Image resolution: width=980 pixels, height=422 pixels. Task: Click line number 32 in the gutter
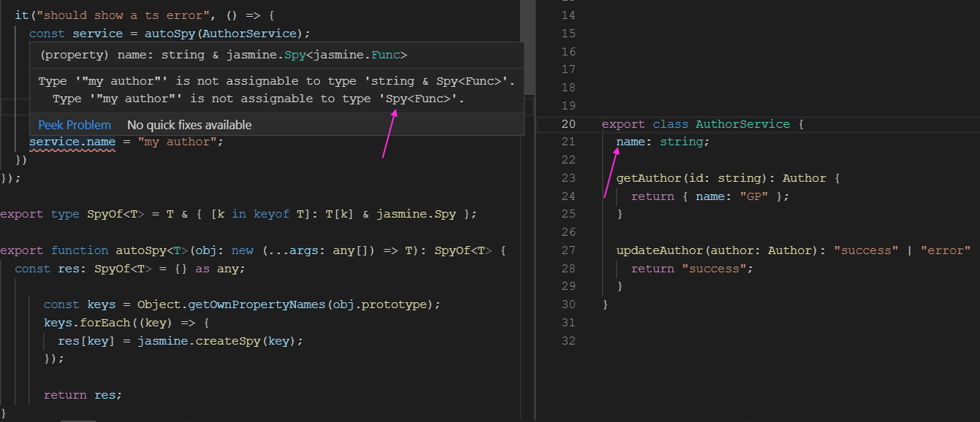click(x=569, y=341)
